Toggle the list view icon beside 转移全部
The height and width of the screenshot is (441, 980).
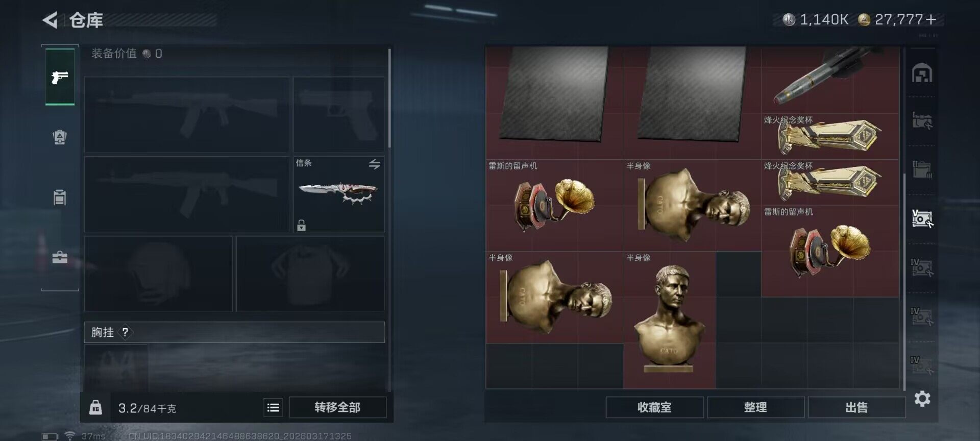pyautogui.click(x=273, y=407)
